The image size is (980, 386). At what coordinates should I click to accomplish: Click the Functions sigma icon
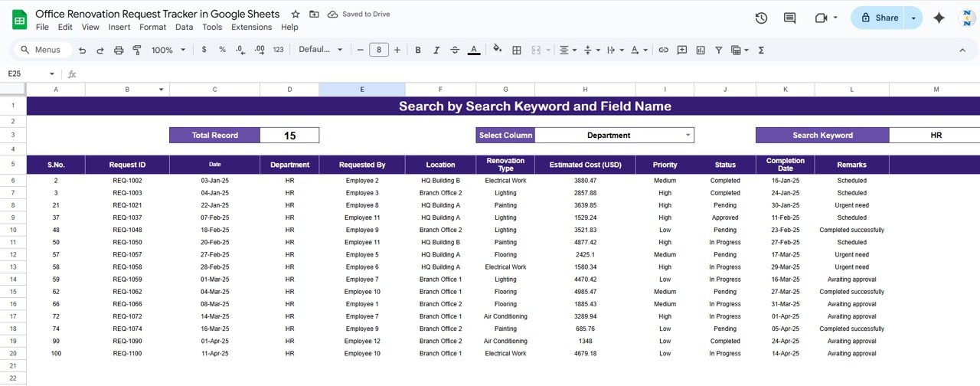(761, 50)
